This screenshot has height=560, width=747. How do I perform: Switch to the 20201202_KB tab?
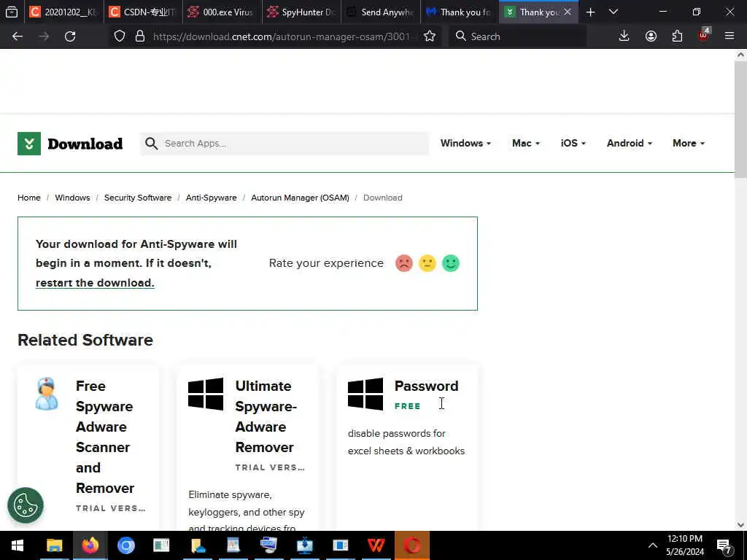tap(63, 12)
